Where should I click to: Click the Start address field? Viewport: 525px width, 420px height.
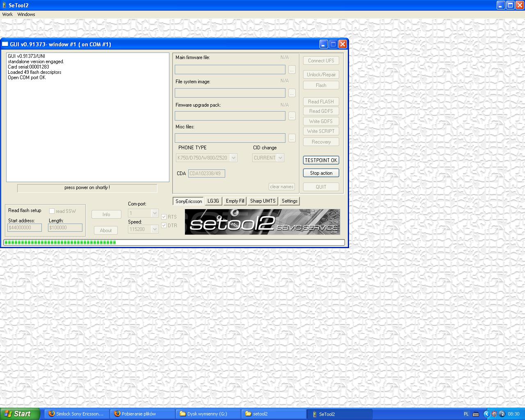coord(25,228)
